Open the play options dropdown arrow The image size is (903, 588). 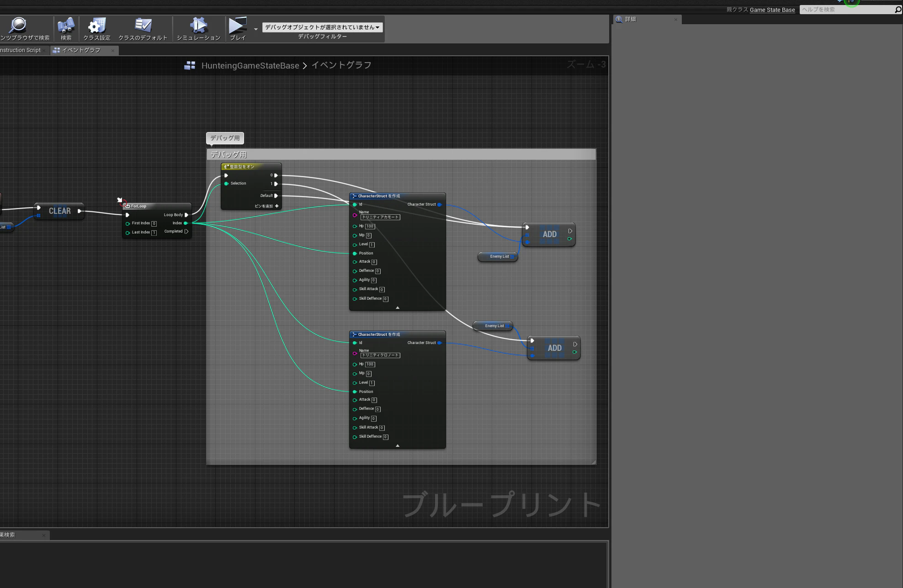click(x=256, y=29)
